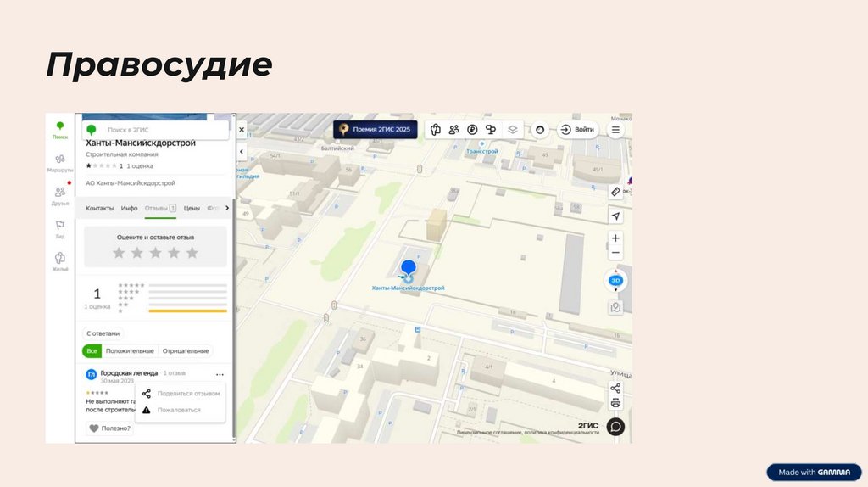The image size is (868, 487).
Task: Open the review's three-dot menu
Action: 220,374
